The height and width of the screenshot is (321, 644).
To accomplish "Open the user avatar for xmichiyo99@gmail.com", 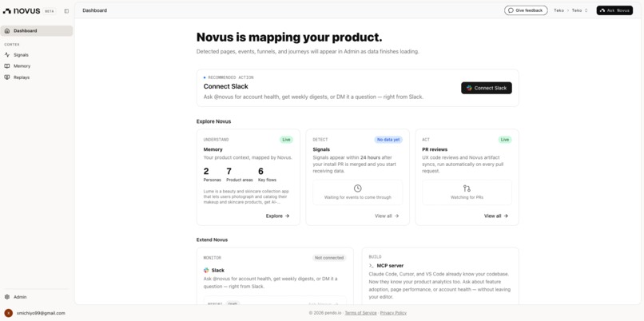I will pyautogui.click(x=9, y=313).
